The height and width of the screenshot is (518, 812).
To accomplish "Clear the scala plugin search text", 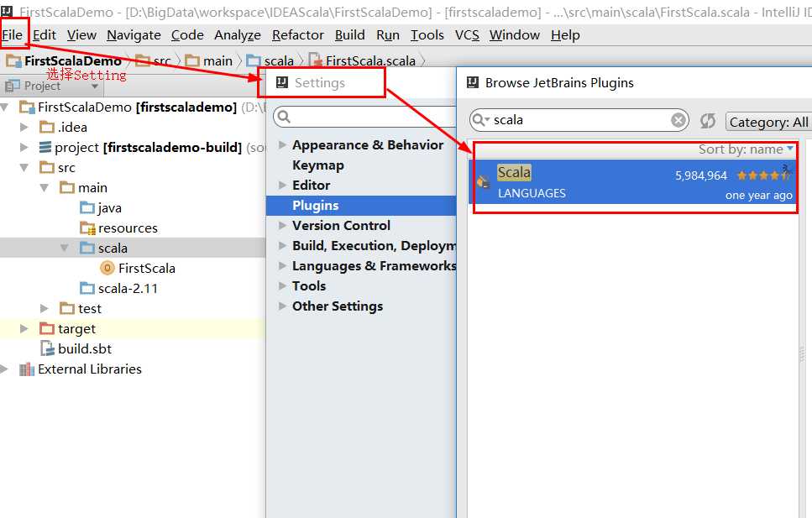I will 678,121.
